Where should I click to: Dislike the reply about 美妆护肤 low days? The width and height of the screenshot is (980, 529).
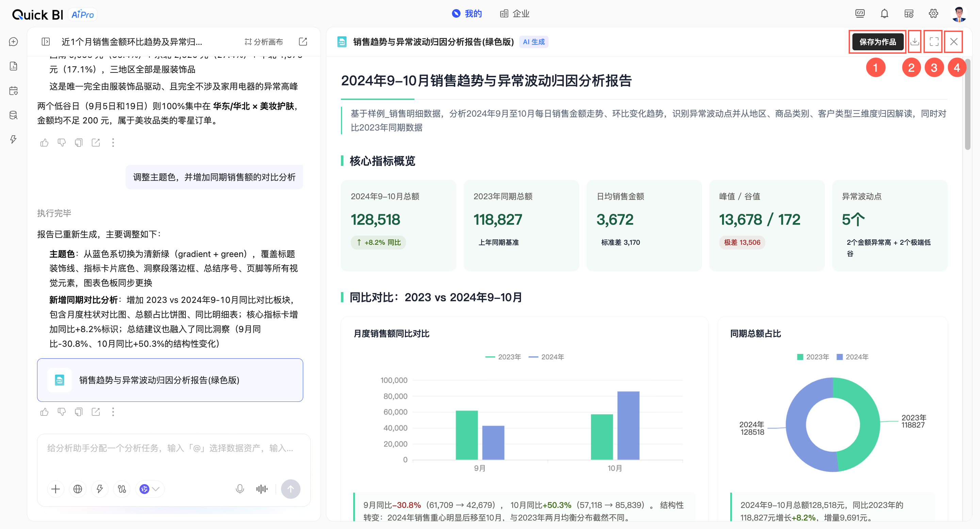pyautogui.click(x=62, y=142)
